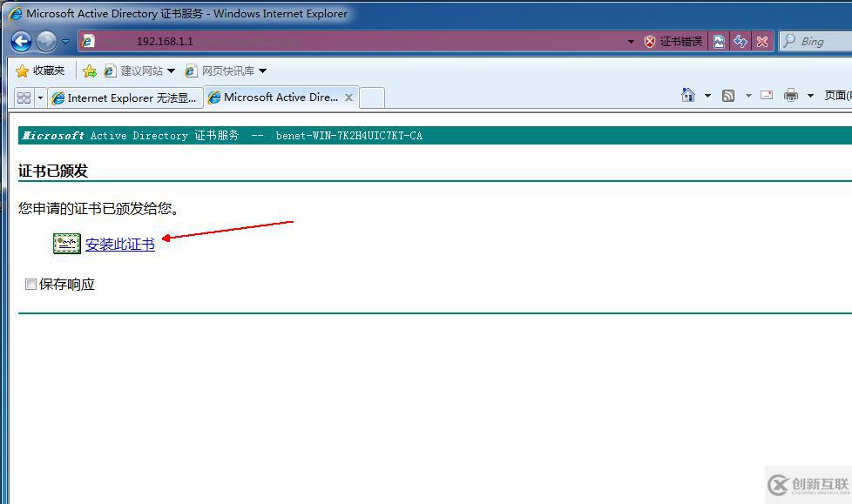Click the Home page icon
The height and width of the screenshot is (504, 852).
point(688,96)
